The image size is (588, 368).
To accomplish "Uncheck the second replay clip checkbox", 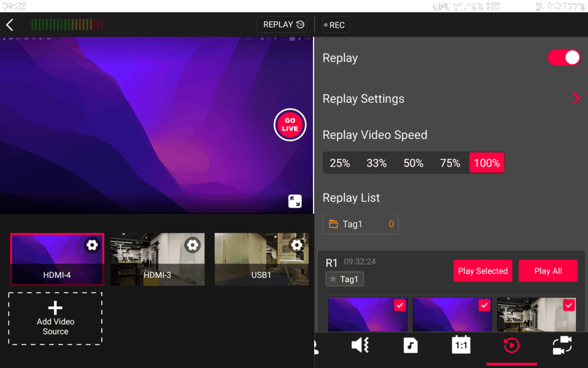I will 484,305.
